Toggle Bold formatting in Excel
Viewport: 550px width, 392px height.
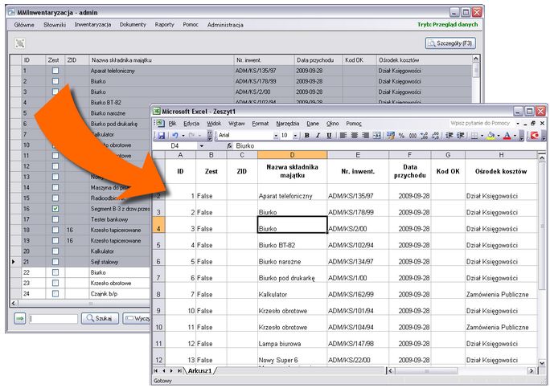[x=306, y=136]
